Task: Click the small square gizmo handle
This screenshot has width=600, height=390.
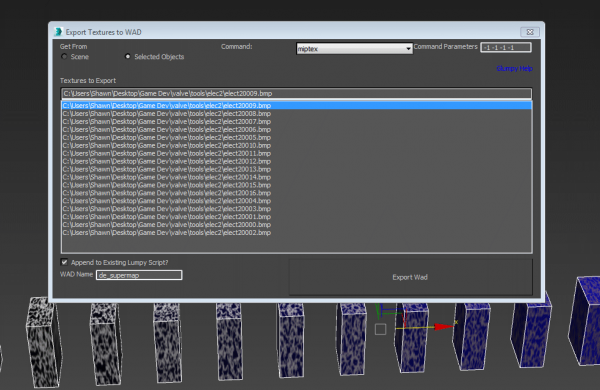Action: [x=380, y=329]
